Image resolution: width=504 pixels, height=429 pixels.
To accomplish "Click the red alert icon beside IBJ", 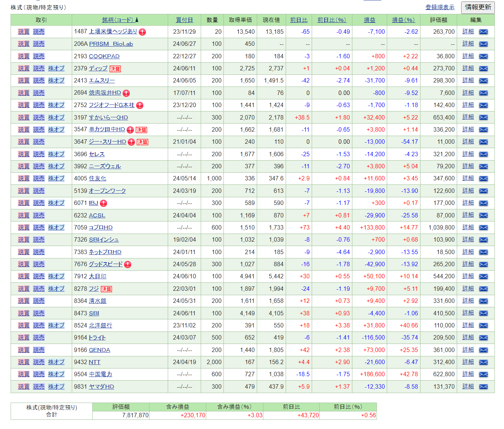I will [x=104, y=203].
